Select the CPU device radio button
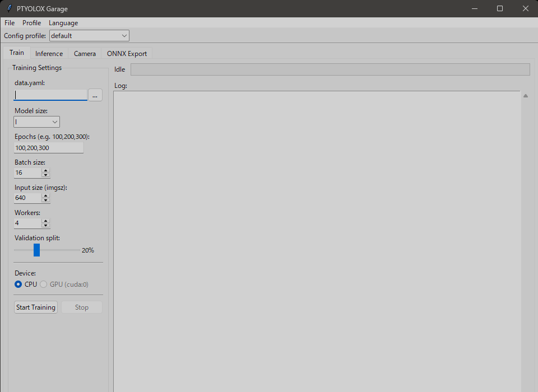Screen dimensions: 538x392 click(x=18, y=284)
